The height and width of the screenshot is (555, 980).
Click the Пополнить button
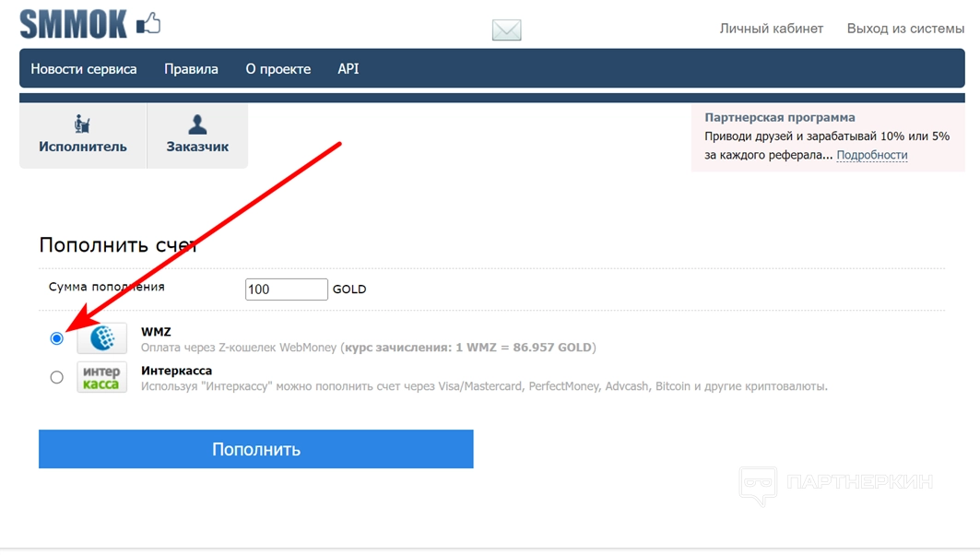256,449
